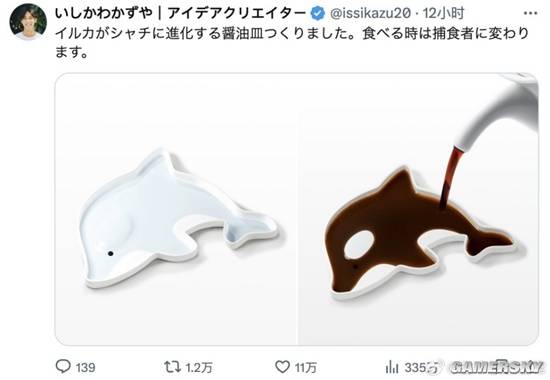
Task: Click the reply count 139
Action: click(x=85, y=367)
